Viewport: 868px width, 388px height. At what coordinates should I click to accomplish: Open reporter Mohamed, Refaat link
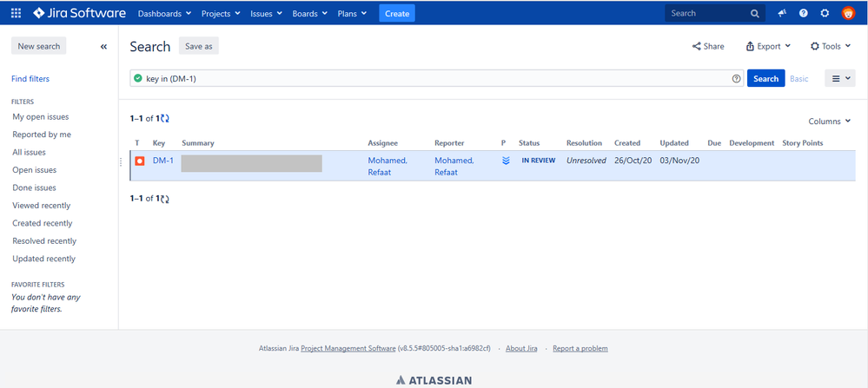[x=454, y=167]
